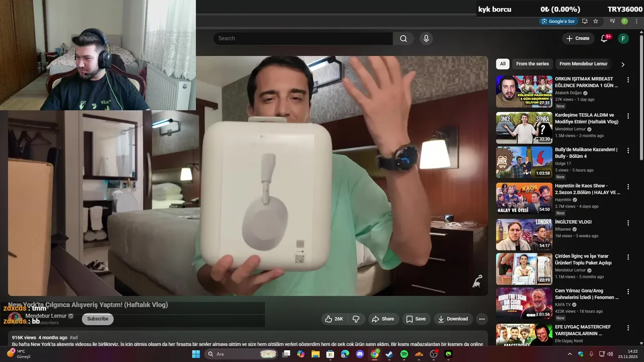Open Chrome media controls icon
This screenshot has width=644, height=362.
(x=612, y=21)
